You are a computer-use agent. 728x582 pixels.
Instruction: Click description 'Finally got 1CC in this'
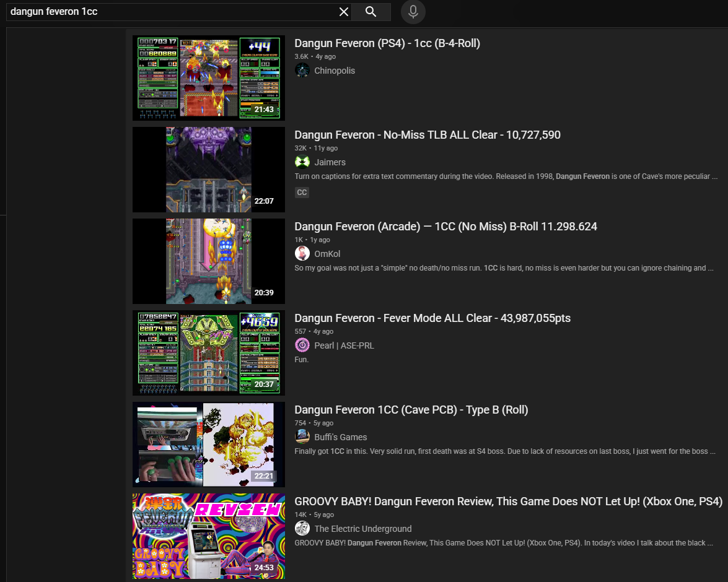505,451
